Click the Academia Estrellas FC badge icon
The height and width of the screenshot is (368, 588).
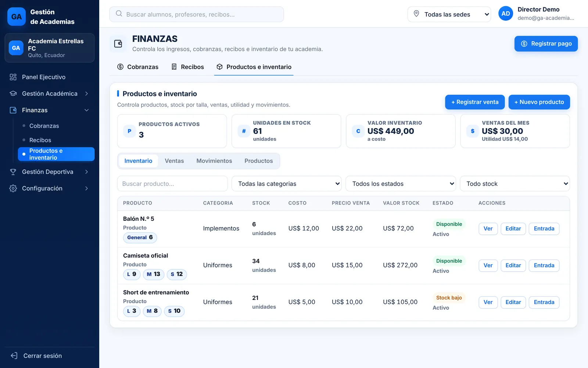tap(16, 48)
